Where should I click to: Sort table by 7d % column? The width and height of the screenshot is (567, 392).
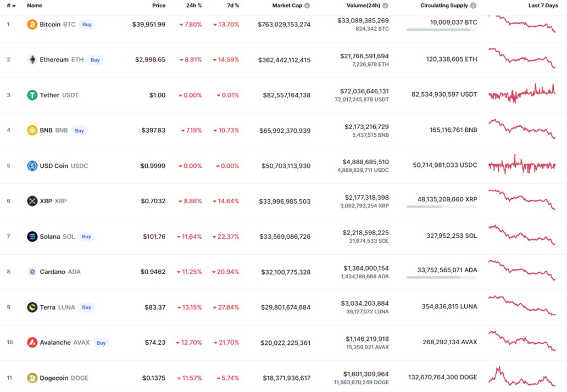[x=233, y=5]
